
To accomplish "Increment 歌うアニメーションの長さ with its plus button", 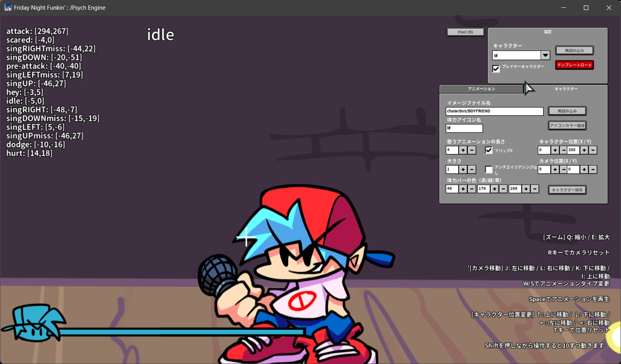I will tap(463, 150).
